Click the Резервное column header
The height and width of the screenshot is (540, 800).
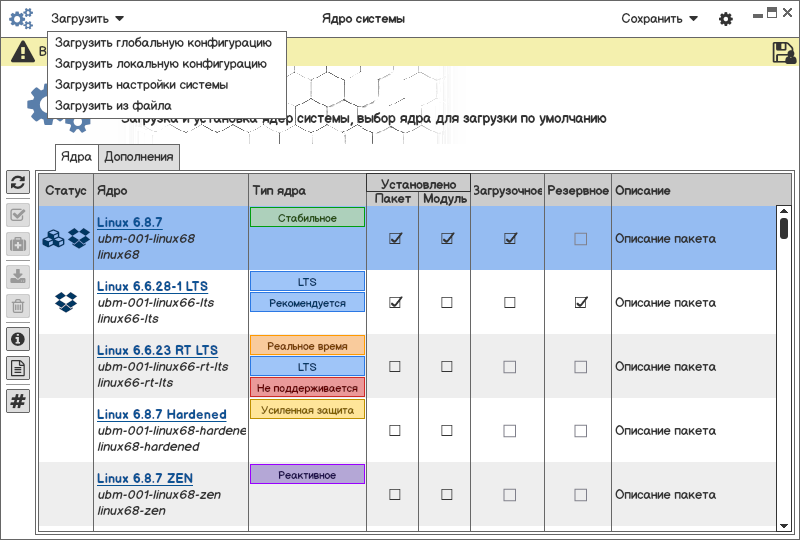578,190
